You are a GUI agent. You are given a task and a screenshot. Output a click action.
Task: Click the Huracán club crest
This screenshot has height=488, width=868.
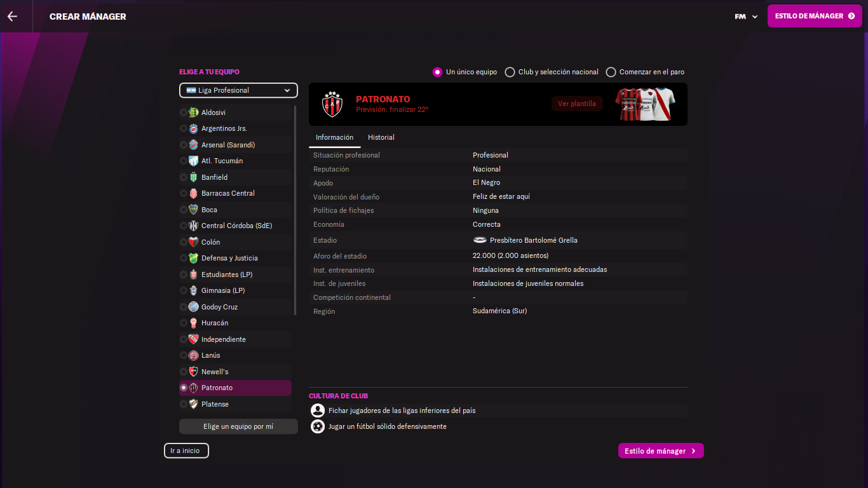tap(193, 323)
